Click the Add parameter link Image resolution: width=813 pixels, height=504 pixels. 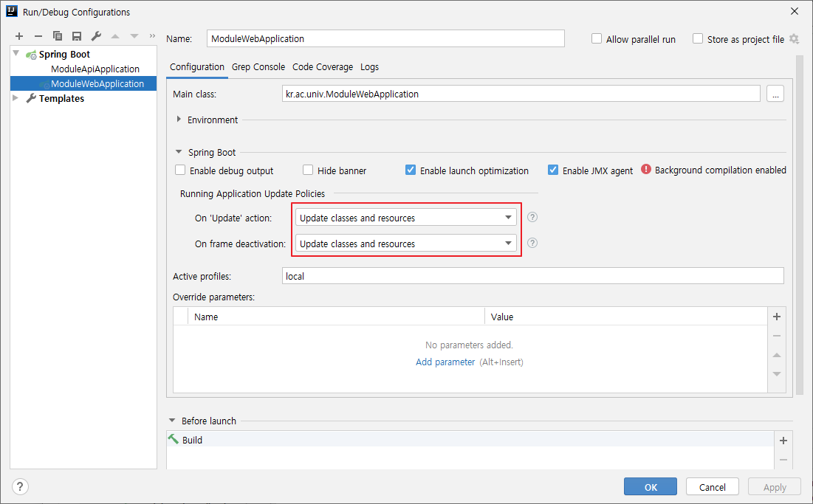point(445,362)
